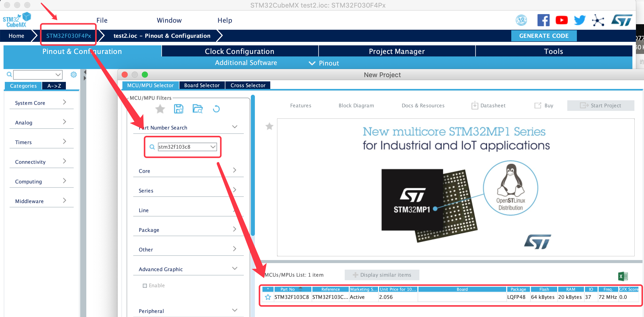Open ST YouTube channel icon

562,20
